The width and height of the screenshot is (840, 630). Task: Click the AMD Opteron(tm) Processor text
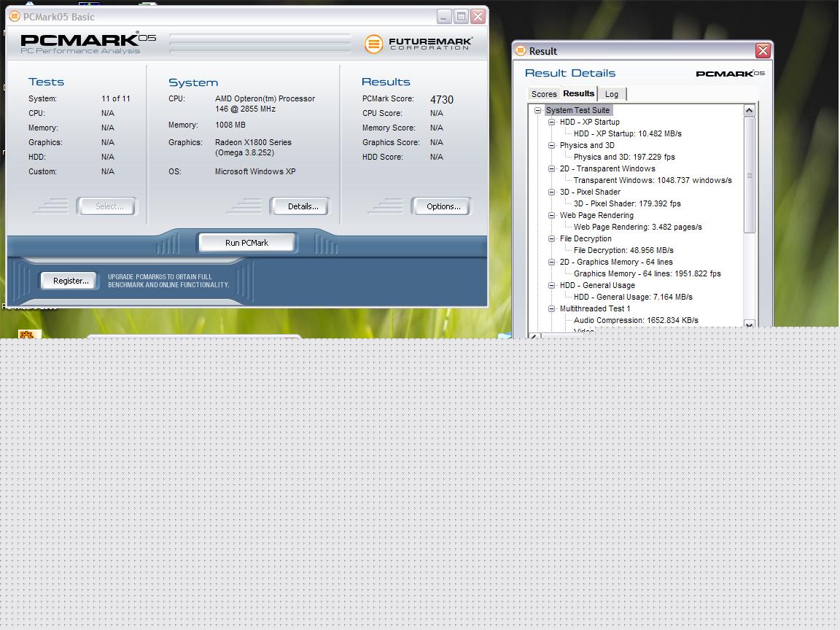click(265, 98)
